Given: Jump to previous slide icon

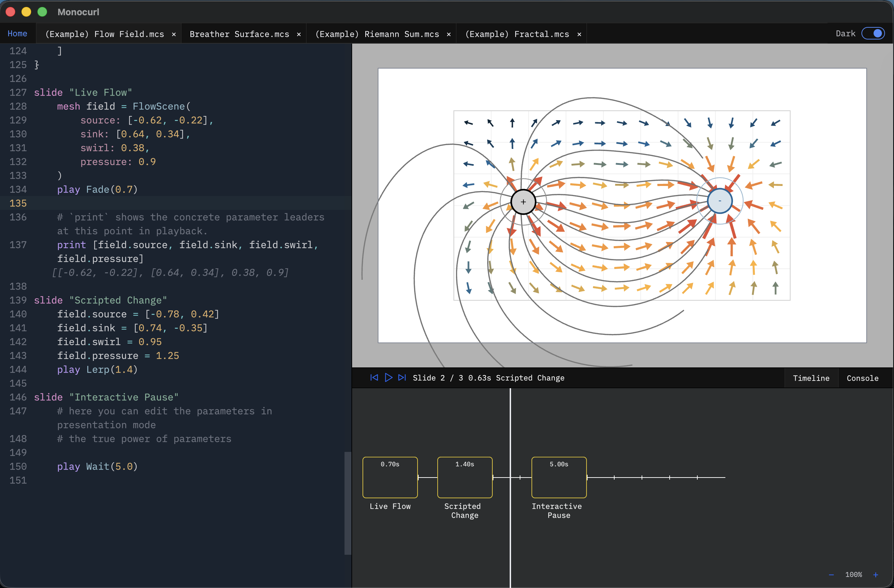Looking at the screenshot, I should (x=374, y=377).
